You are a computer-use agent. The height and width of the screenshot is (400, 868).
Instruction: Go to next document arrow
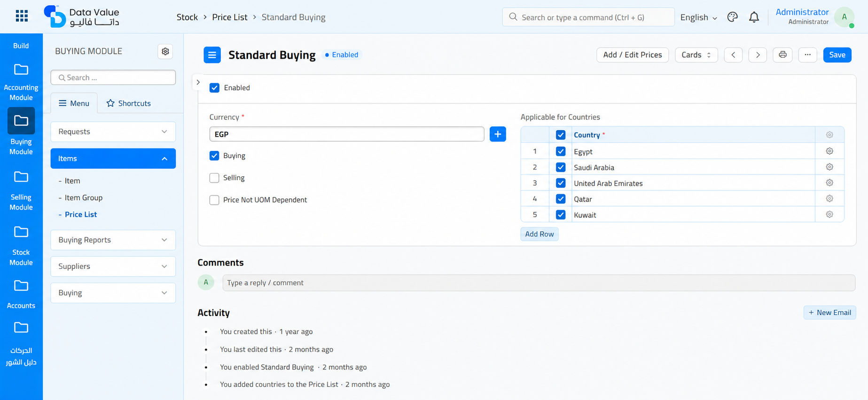point(758,55)
